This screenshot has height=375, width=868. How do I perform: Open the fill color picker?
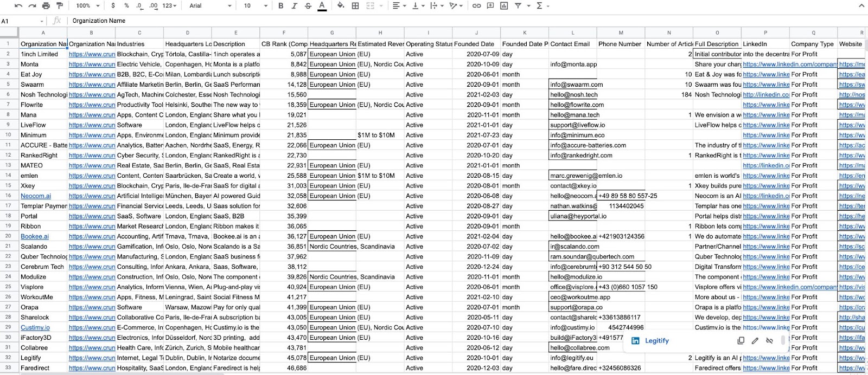(x=341, y=5)
